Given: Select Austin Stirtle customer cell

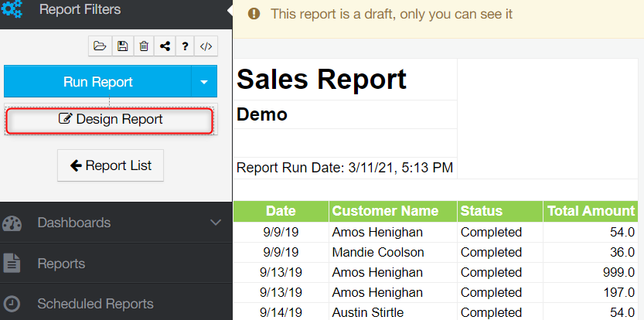Looking at the screenshot, I should click(x=393, y=312).
